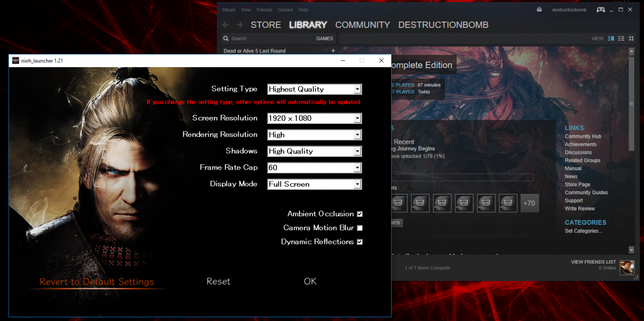Open the Display Mode dropdown set to Full Screen
The image size is (644, 321).
point(314,184)
